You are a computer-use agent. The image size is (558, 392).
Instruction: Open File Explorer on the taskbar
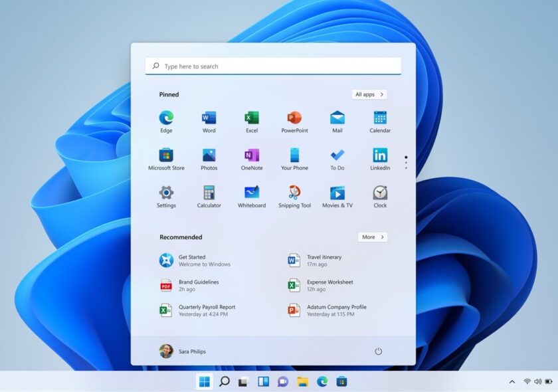pos(302,381)
